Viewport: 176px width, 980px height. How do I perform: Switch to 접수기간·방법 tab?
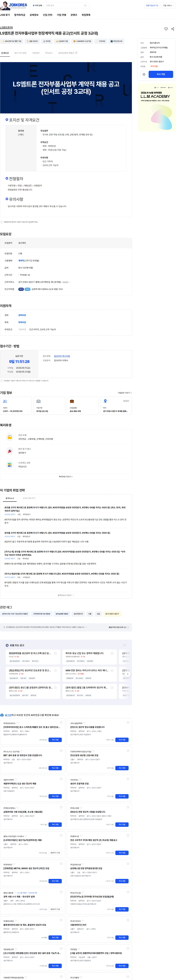[20, 53]
